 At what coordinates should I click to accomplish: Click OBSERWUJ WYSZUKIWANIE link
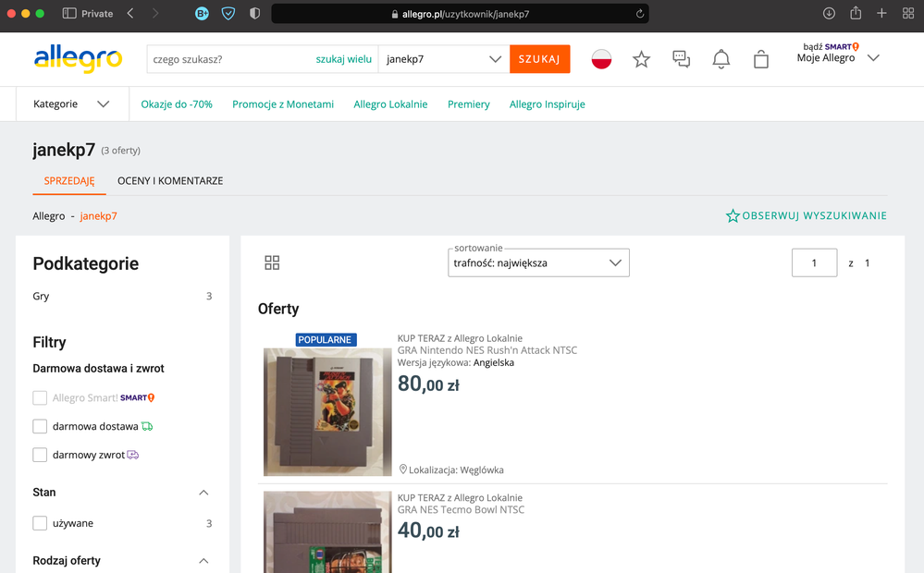point(814,216)
